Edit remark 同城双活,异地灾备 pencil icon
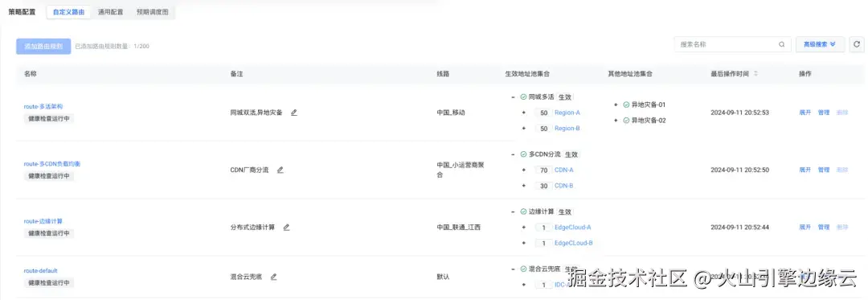Screen dimensions: 868x300 click(294, 113)
